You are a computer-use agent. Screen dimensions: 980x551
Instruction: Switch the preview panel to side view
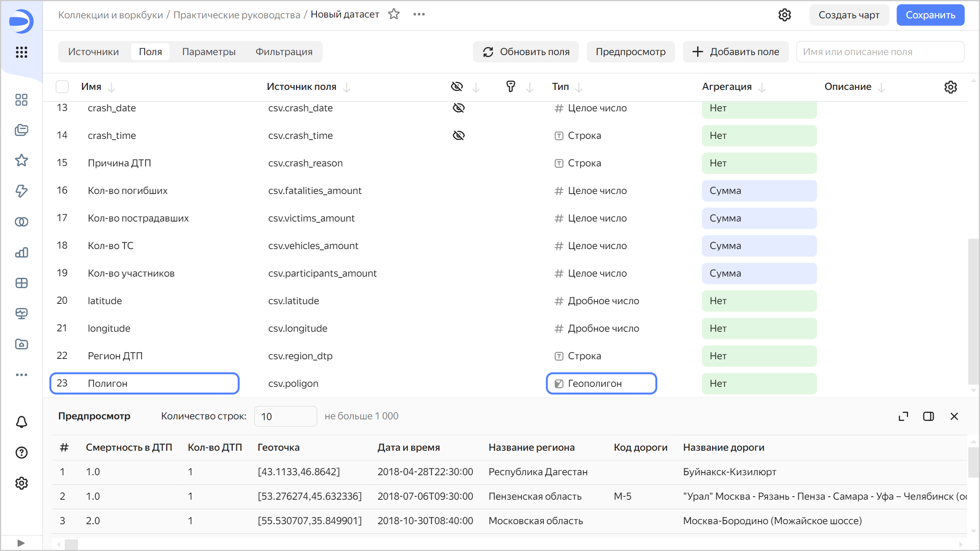coord(928,416)
